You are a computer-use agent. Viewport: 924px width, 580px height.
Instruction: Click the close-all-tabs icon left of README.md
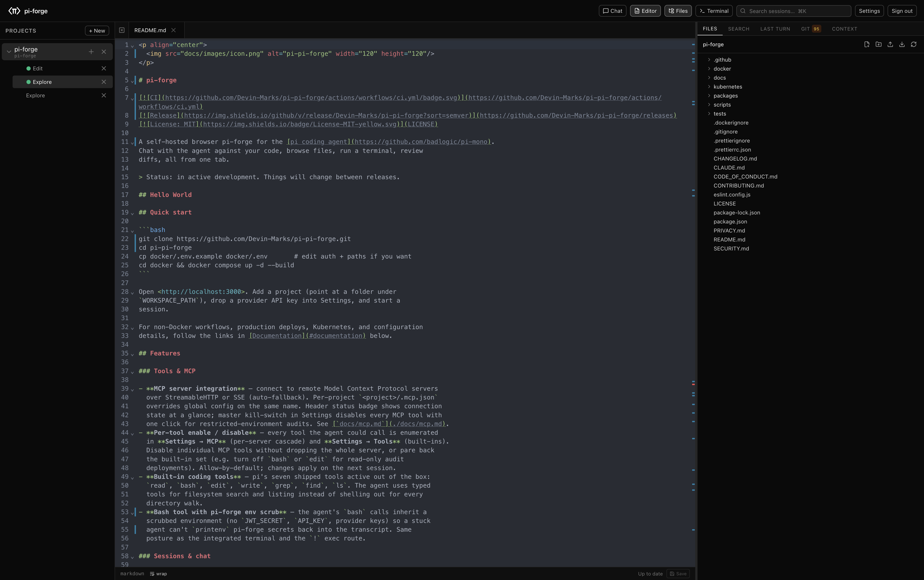click(122, 30)
